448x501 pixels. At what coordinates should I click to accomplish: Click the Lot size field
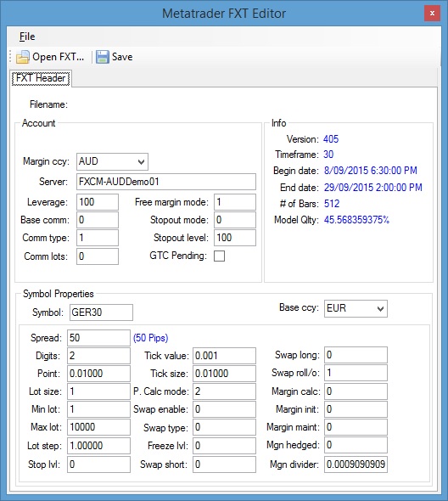click(x=98, y=391)
